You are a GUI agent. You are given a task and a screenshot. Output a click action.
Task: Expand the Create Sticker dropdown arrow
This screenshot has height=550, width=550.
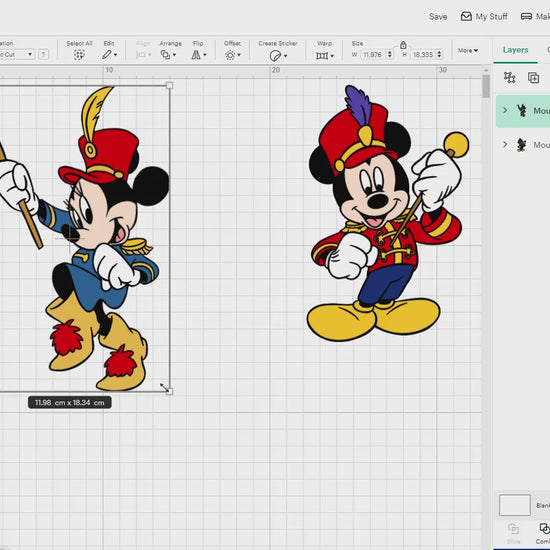[x=286, y=56]
